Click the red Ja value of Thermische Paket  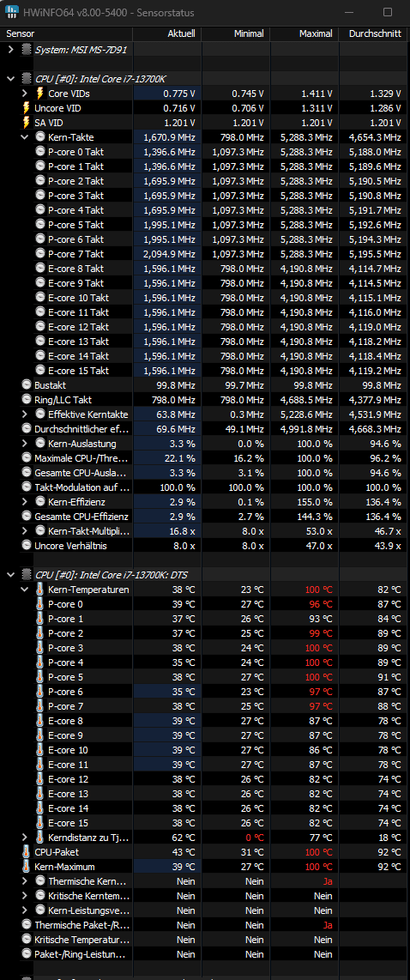(x=328, y=924)
